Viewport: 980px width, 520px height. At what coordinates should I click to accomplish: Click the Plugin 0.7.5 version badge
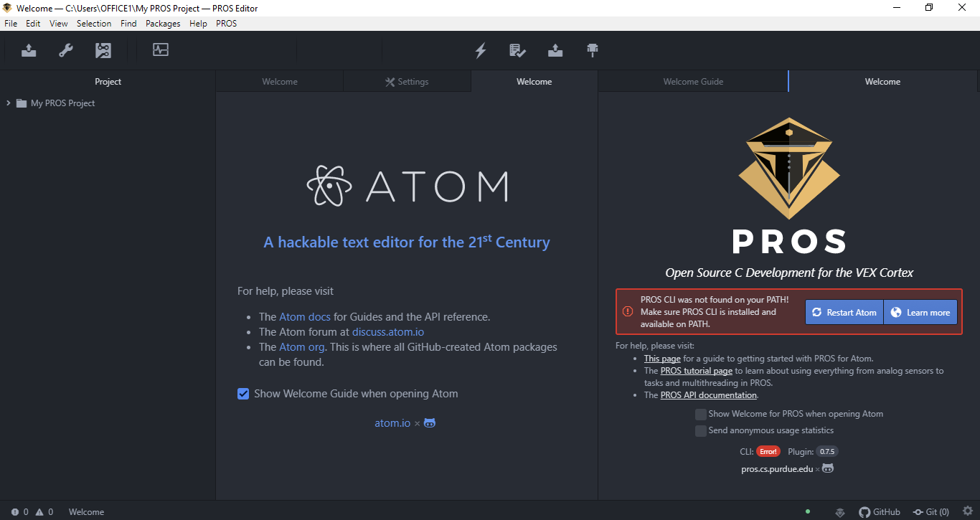827,452
